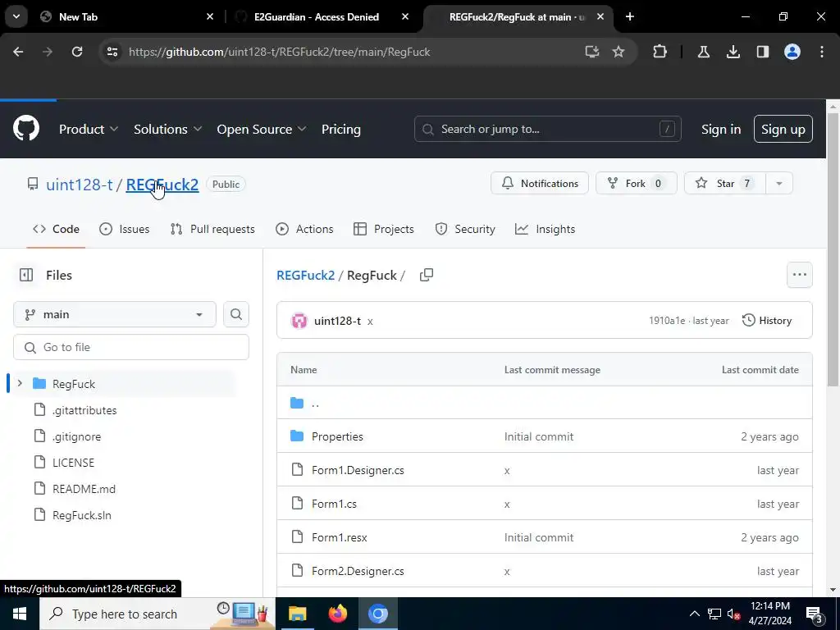Click REGFuck2 breadcrumb link
Image resolution: width=840 pixels, height=630 pixels.
(x=305, y=276)
